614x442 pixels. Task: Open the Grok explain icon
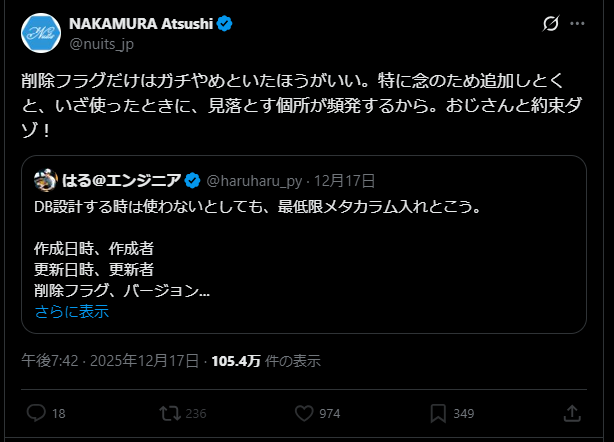click(x=549, y=24)
